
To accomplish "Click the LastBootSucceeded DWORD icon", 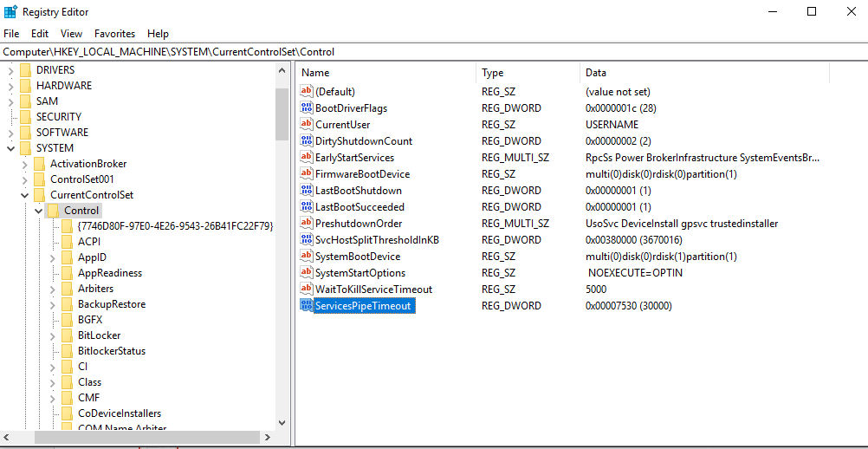I will (x=306, y=207).
